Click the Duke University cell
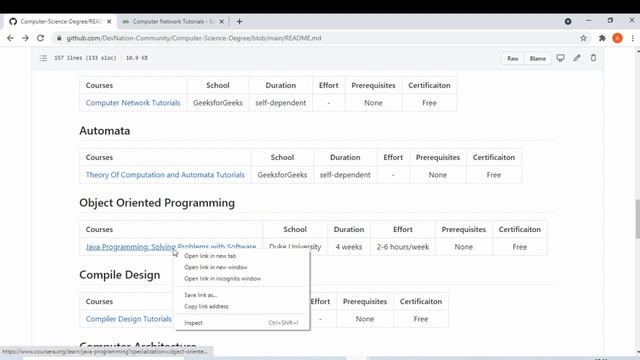640x360 pixels. 295,247
